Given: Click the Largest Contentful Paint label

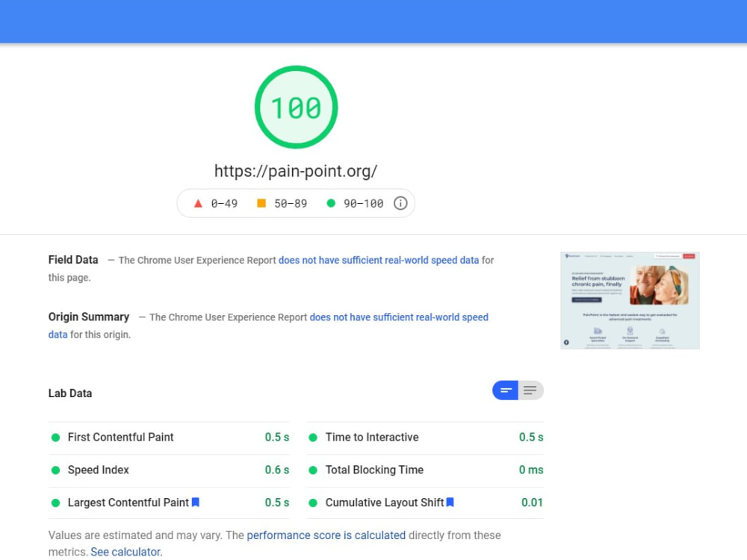Looking at the screenshot, I should (128, 503).
